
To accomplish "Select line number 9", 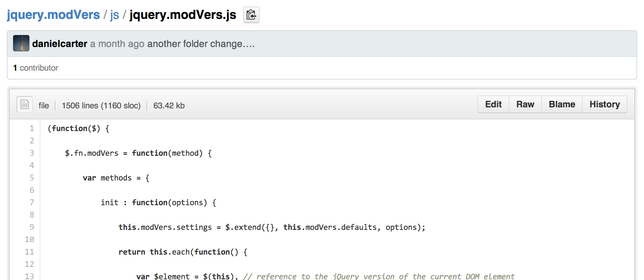I will pos(32,227).
